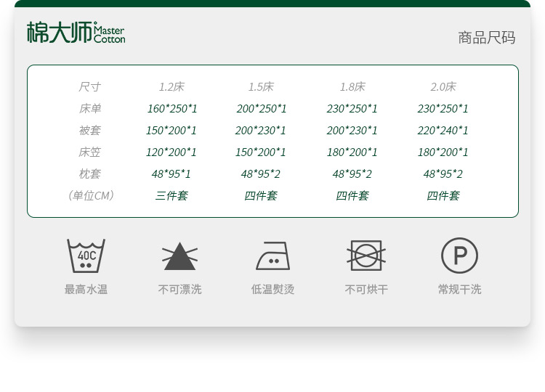Click the do-not-tumble-dry icon
The width and height of the screenshot is (545, 392).
click(x=366, y=256)
